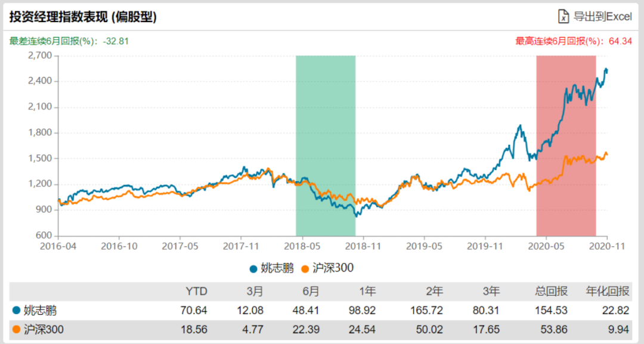The image size is (644, 344).
Task: Click the green worst 6-month shaded region
Action: click(x=326, y=145)
